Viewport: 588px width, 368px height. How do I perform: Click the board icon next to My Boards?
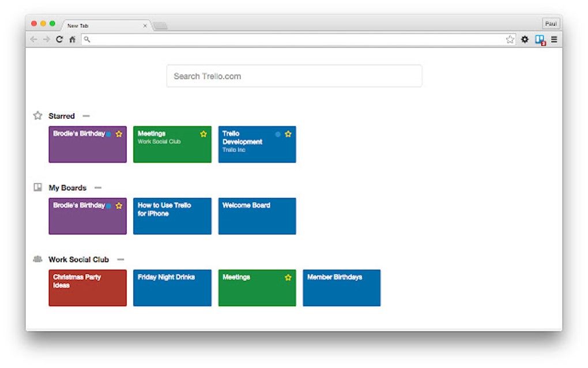[x=37, y=187]
